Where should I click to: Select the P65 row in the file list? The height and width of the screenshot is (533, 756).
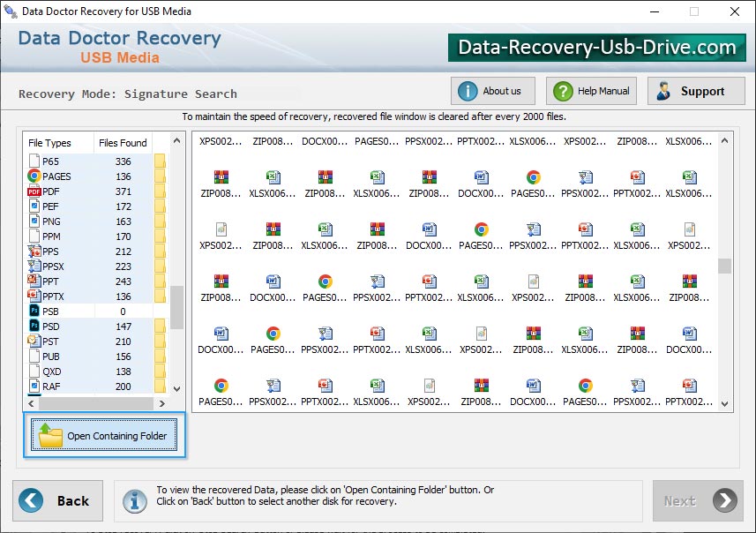point(57,161)
